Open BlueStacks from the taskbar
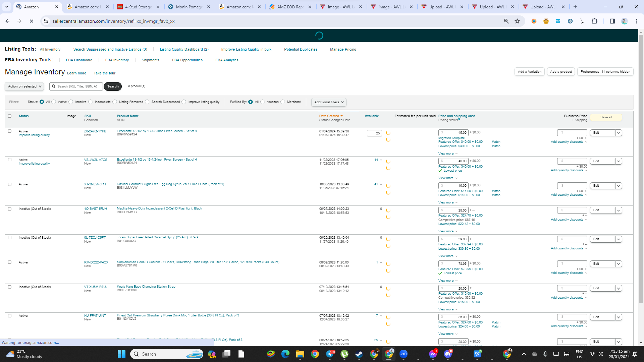644x362 pixels. pos(271,354)
